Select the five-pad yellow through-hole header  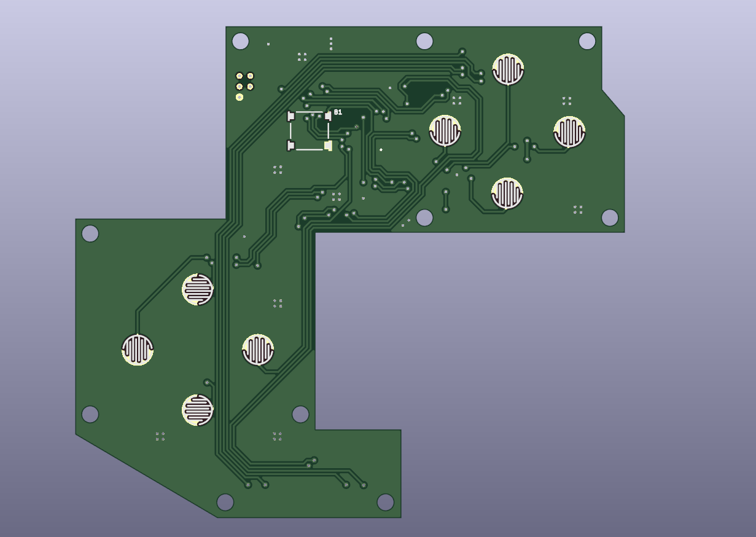pyautogui.click(x=244, y=86)
